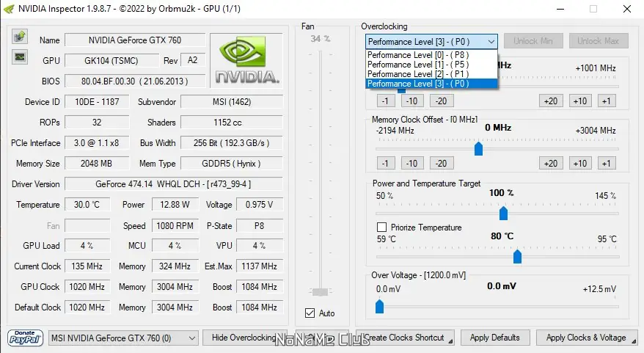Image resolution: width=644 pixels, height=353 pixels.
Task: Click Create Clocks Shortcut button
Action: click(x=406, y=338)
